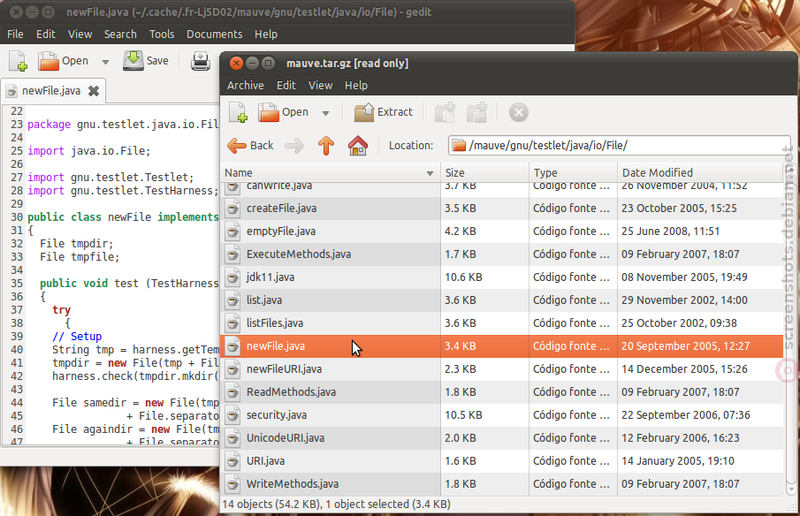Click the greyed Stop icon in archive toolbar

(518, 112)
